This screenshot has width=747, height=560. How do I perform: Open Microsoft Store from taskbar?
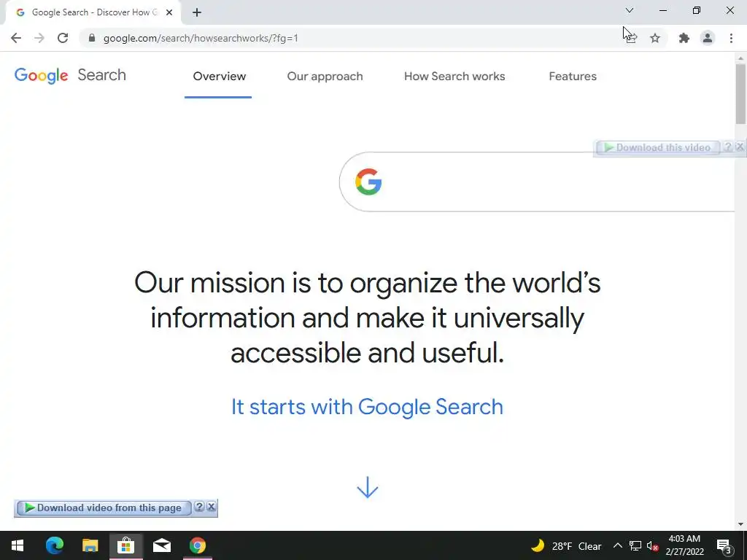tap(125, 545)
